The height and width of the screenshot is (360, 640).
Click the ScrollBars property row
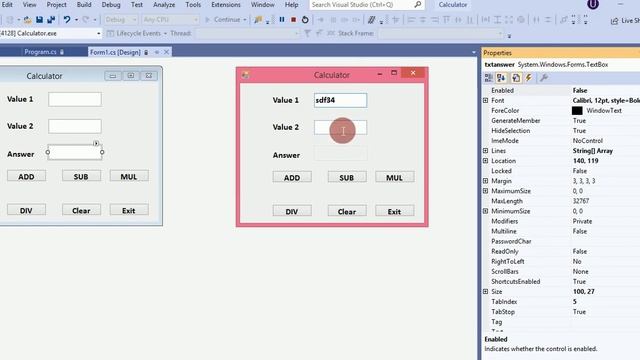[x=561, y=271]
